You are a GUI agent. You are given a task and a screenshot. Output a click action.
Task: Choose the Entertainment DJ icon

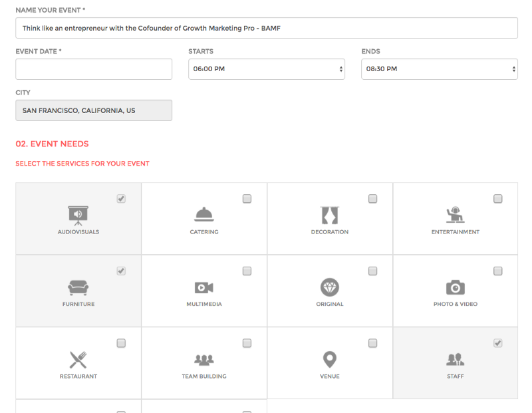456,214
